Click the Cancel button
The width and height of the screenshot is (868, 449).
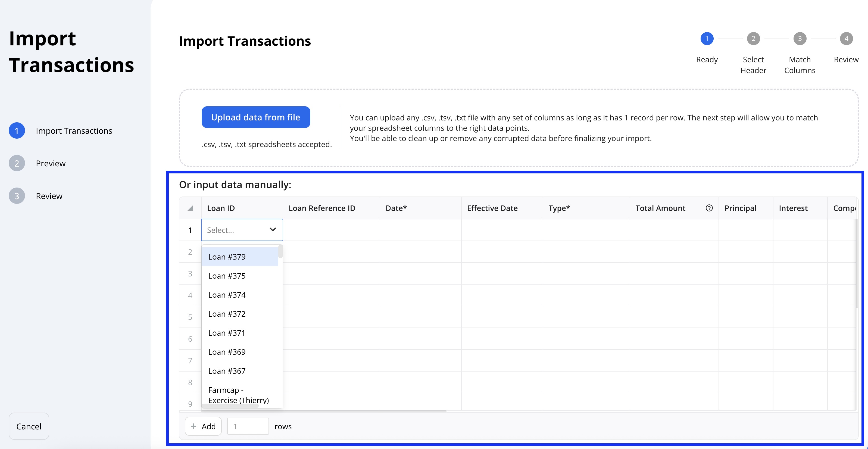tap(29, 426)
